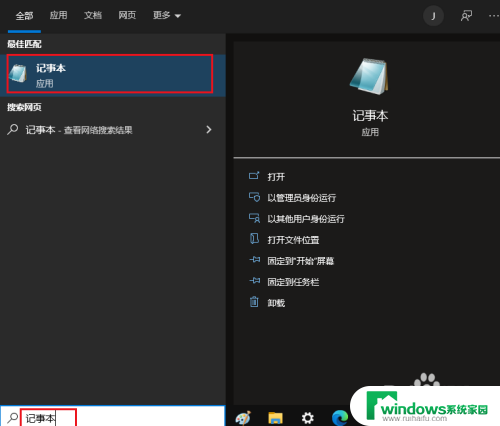Click the 记事本 icon in best match
The image size is (500, 426).
click(x=18, y=73)
